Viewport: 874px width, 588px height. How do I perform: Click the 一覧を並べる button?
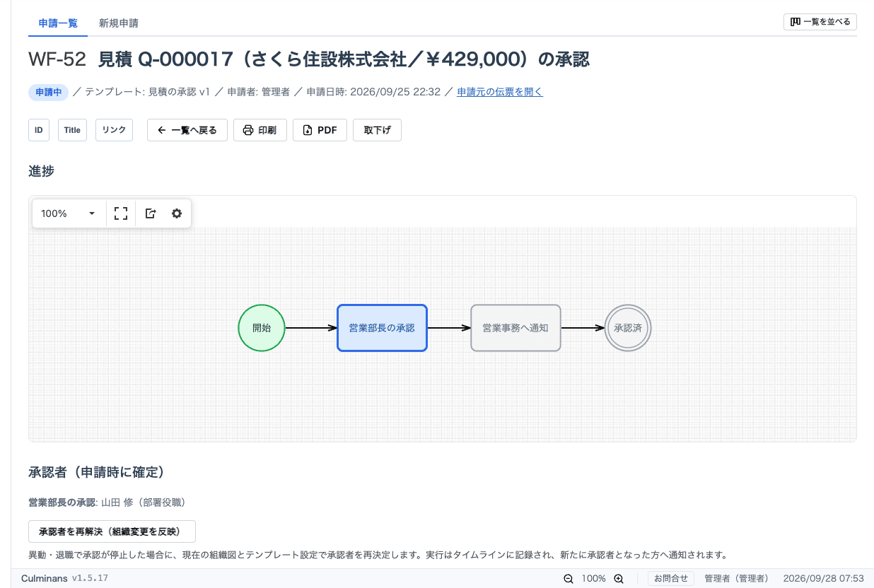pyautogui.click(x=820, y=22)
